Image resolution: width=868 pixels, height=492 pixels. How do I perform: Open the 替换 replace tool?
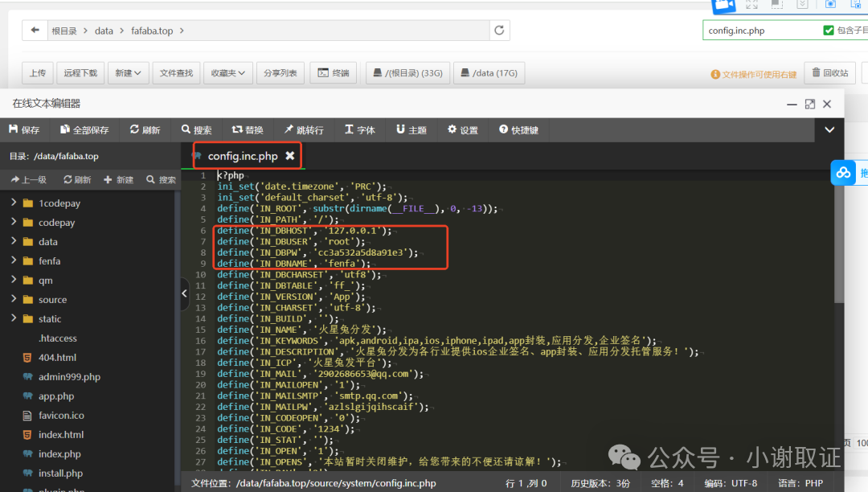coord(248,130)
